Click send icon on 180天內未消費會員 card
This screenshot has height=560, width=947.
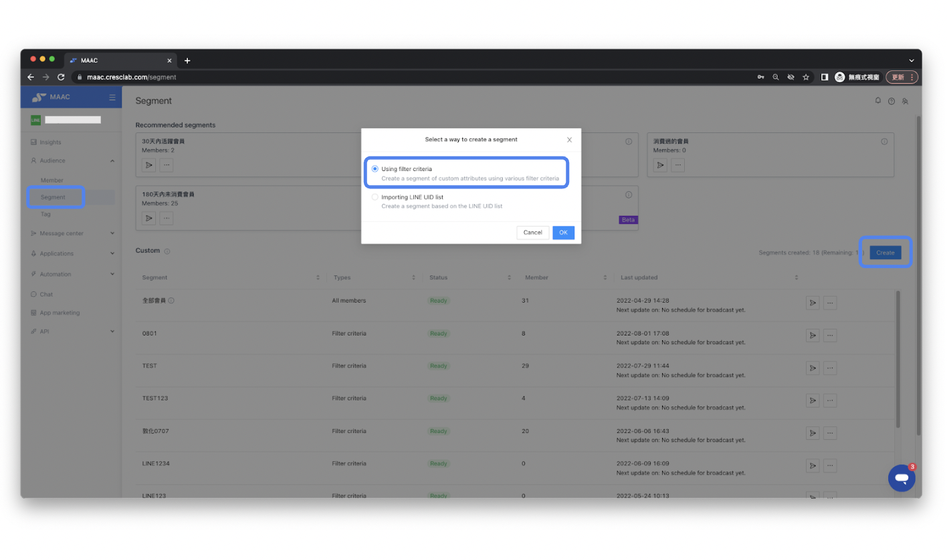point(148,219)
